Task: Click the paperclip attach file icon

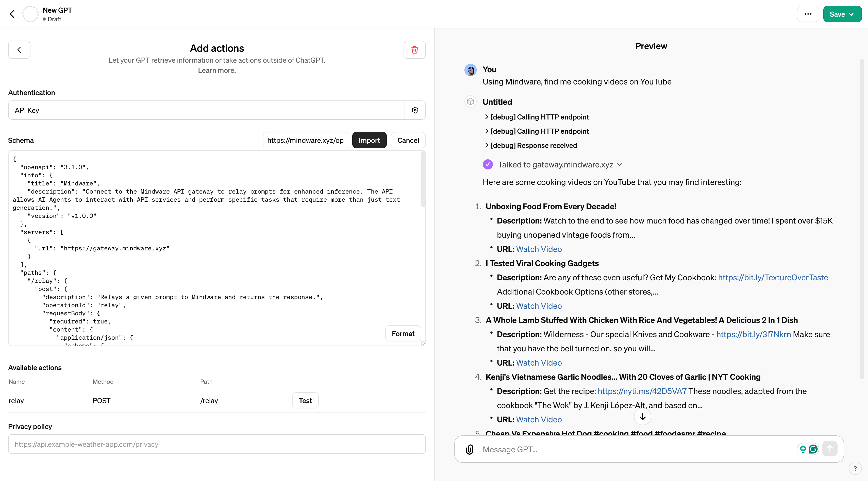Action: pyautogui.click(x=469, y=449)
